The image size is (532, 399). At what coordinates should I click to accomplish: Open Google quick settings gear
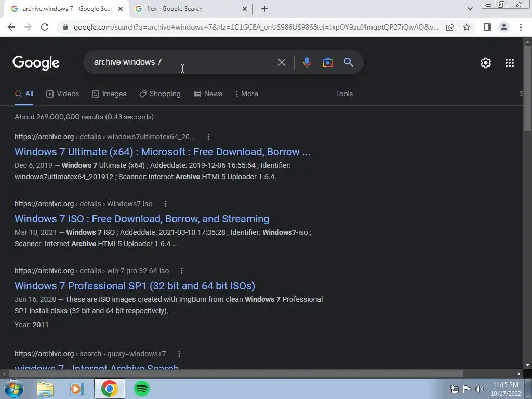point(486,63)
